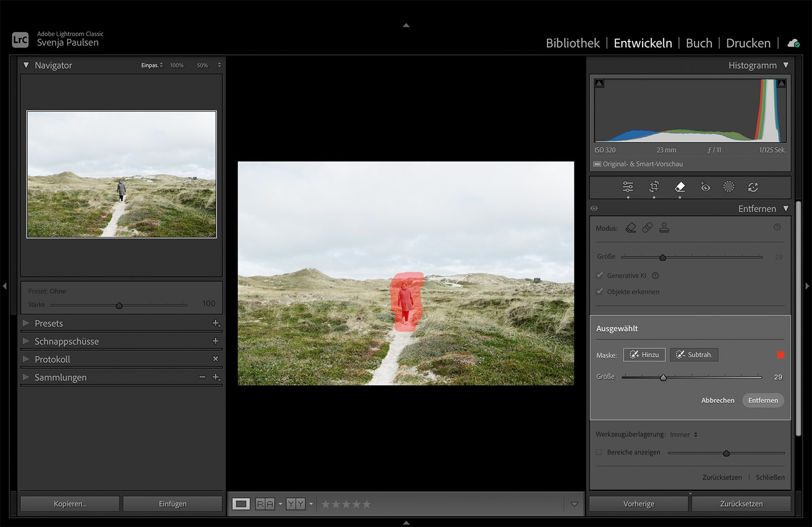
Task: Expand the Protokoll panel
Action: [26, 359]
